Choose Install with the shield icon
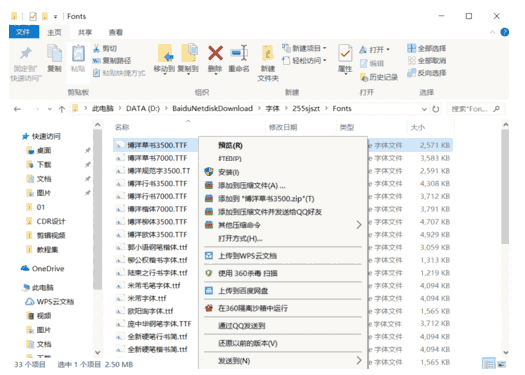 pos(229,172)
